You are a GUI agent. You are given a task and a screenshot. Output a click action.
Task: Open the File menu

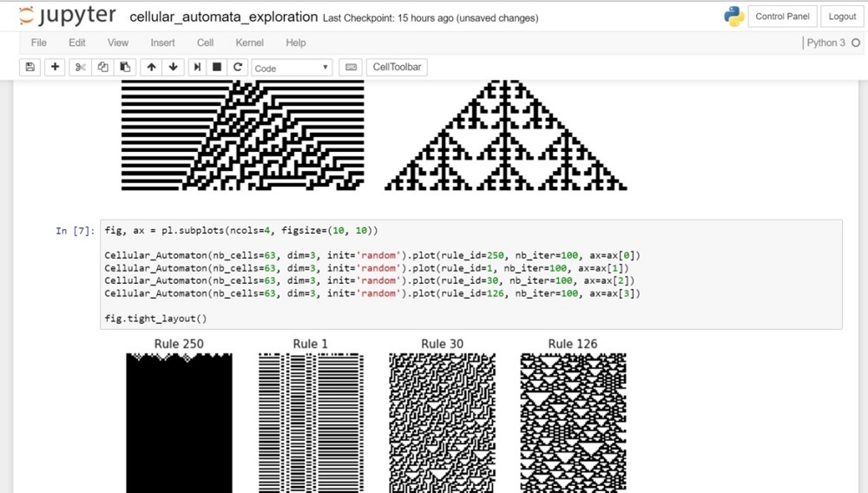click(39, 43)
